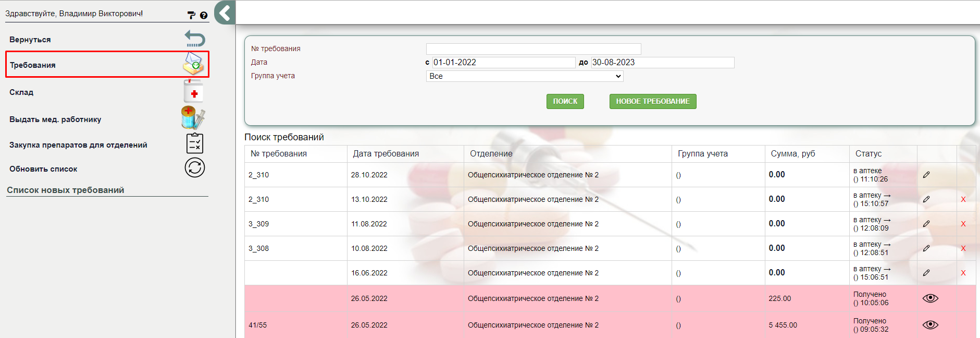Image resolution: width=980 pixels, height=338 pixels.
Task: Delete requirement 3_309 with the red X
Action: coord(963,224)
